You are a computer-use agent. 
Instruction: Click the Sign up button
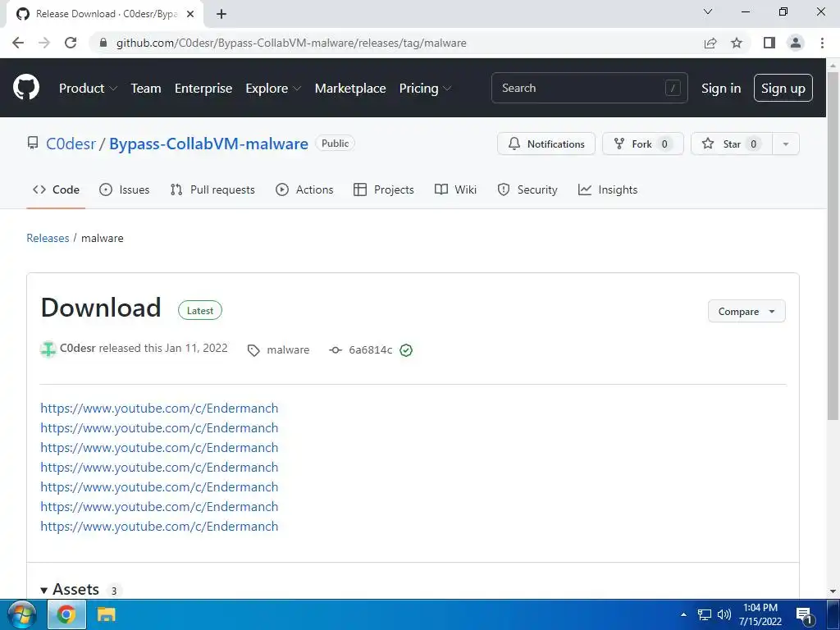tap(783, 88)
